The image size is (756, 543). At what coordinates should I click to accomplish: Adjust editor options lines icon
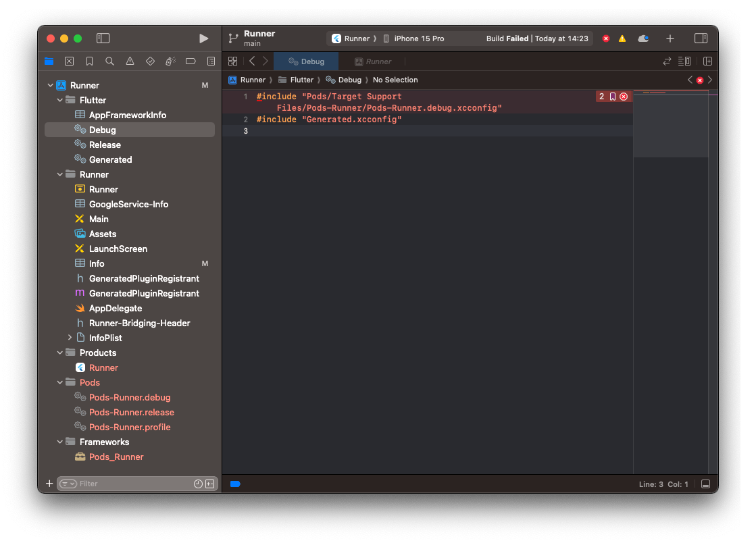pyautogui.click(x=684, y=61)
